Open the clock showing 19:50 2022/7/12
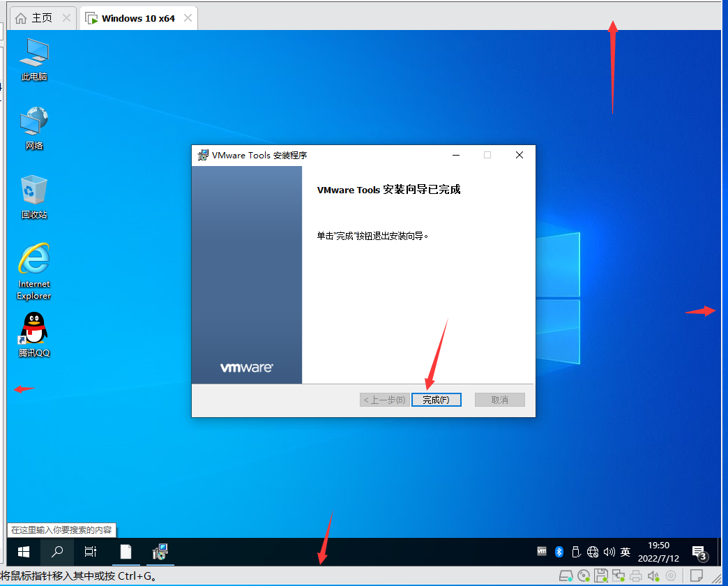728x586 pixels. tap(658, 552)
